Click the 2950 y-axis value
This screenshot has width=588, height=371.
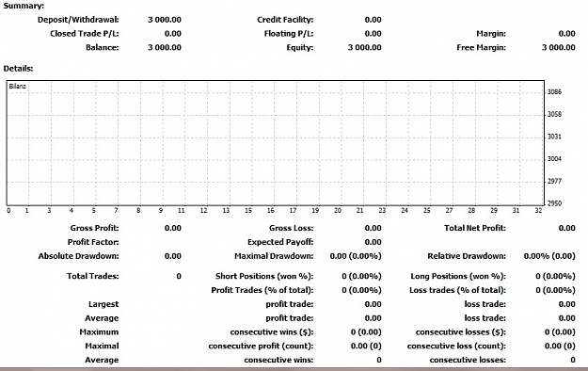coord(554,203)
